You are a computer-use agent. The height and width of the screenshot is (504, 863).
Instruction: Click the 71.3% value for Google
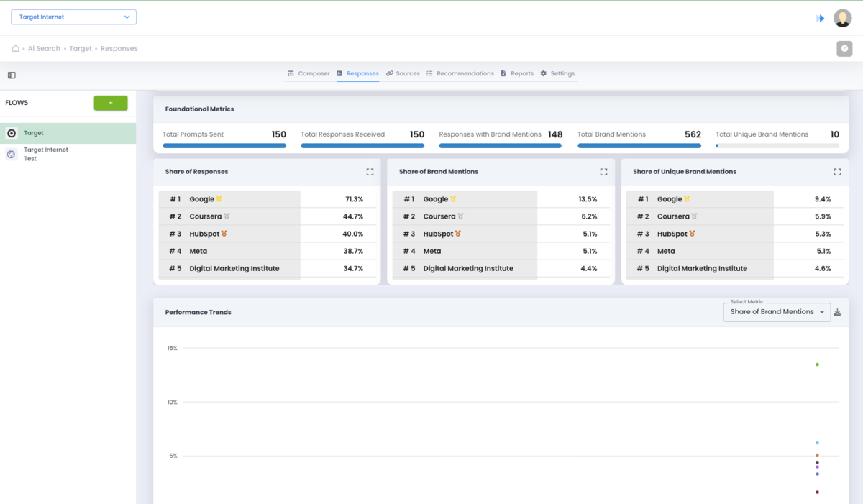354,199
